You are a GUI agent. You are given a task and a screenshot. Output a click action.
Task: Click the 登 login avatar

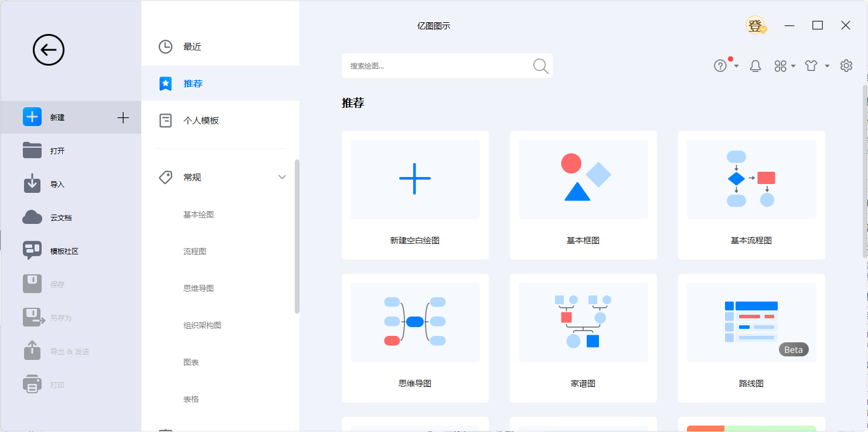pos(756,26)
